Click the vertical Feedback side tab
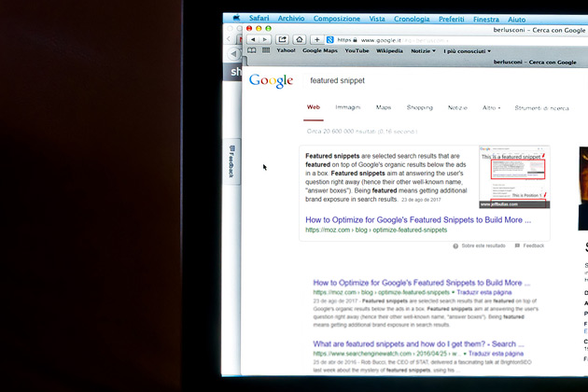This screenshot has width=588, height=392. click(231, 161)
